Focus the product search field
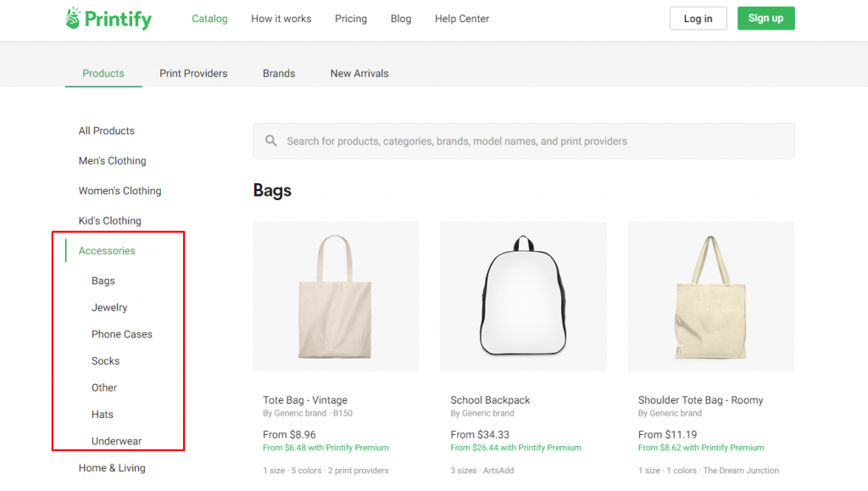 tap(524, 141)
